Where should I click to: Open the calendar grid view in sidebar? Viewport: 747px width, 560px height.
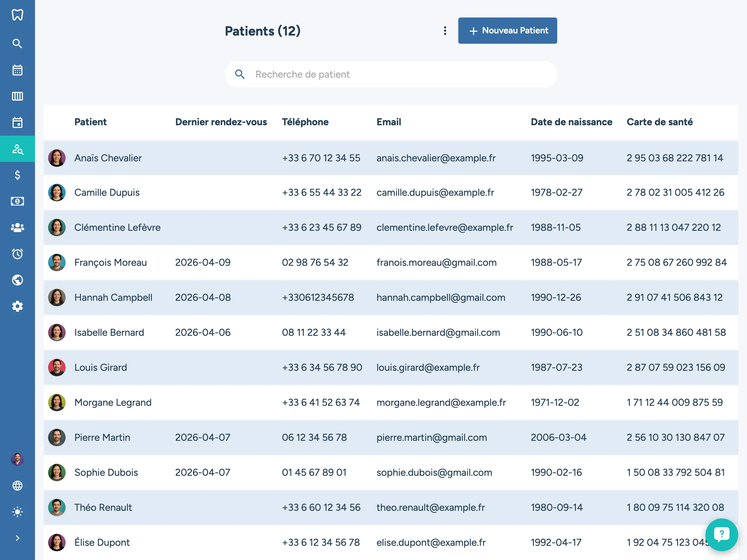[17, 70]
